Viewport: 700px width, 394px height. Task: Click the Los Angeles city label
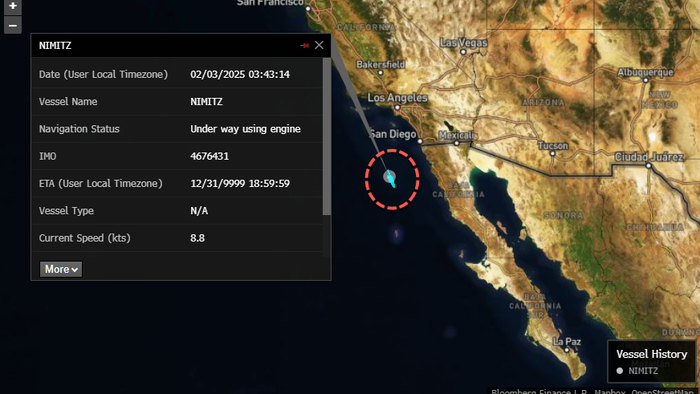pyautogui.click(x=397, y=98)
